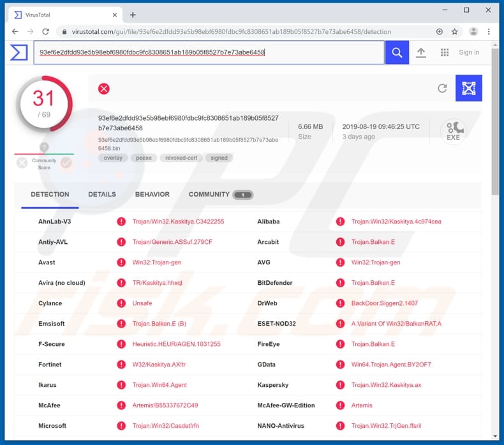Bookmark page with star icon
Screen dimensions: 504x445
[454, 31]
